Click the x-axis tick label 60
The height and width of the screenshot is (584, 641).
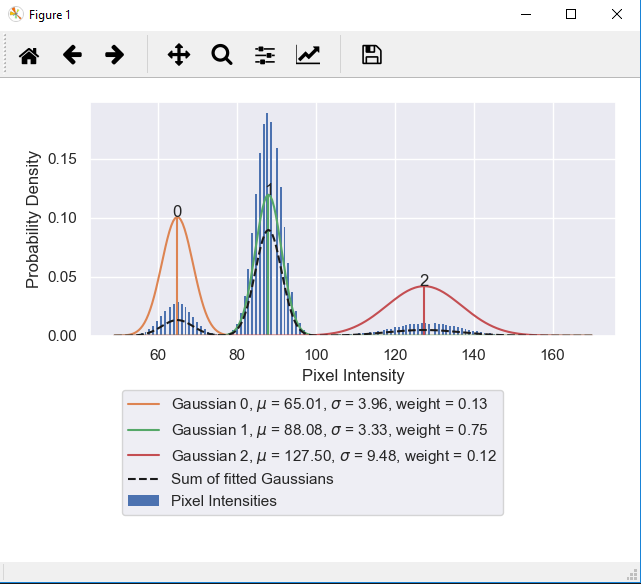[158, 355]
